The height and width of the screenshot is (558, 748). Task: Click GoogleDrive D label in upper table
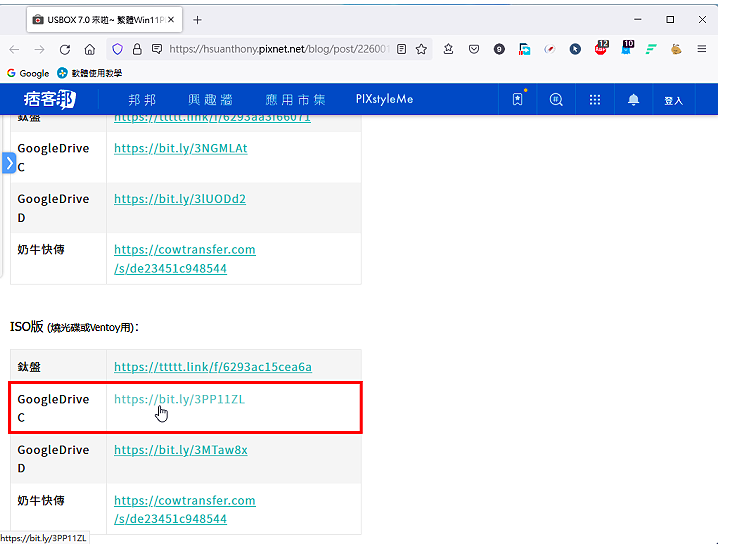[x=53, y=208]
